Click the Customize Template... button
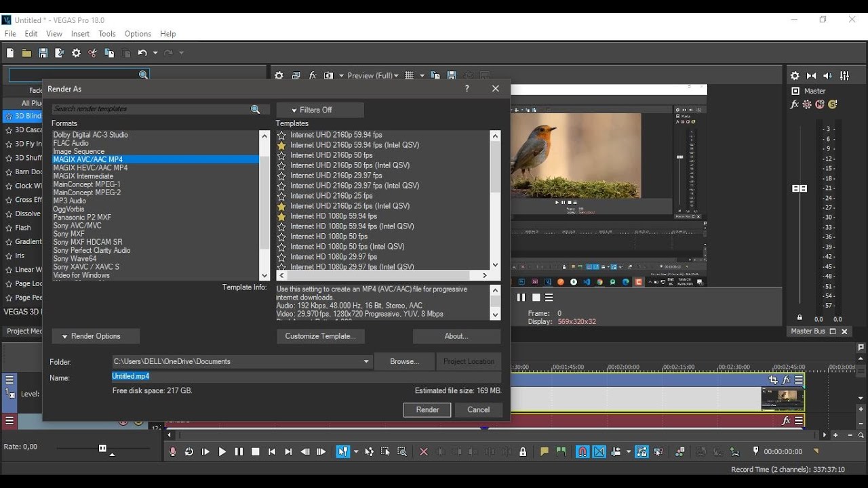Screen dimensions: 868x488 click(x=320, y=336)
